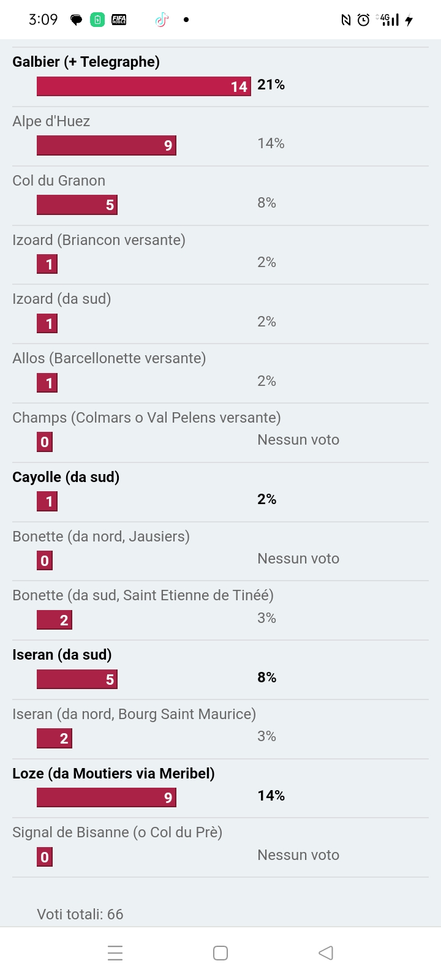This screenshot has height=980, width=441.
Task: Tap the NFC status icon
Action: tap(346, 20)
